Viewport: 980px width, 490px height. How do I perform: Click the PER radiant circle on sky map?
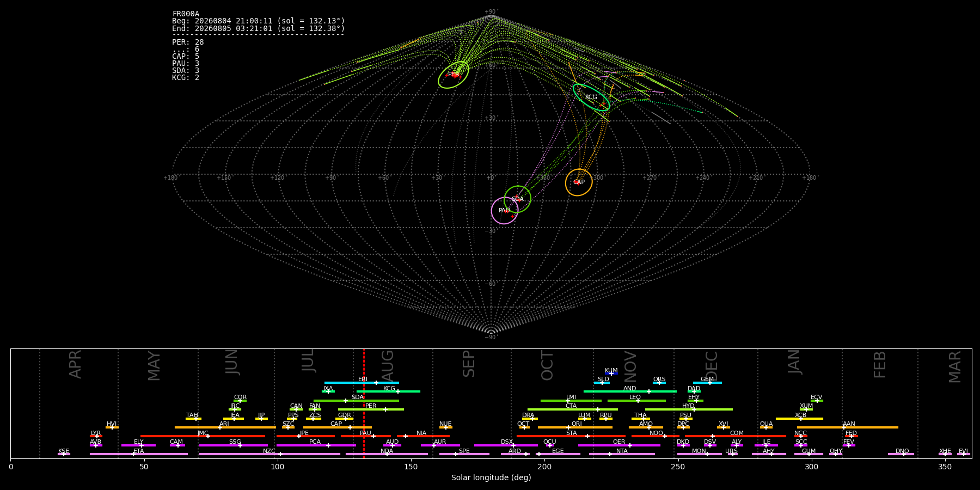point(454,75)
